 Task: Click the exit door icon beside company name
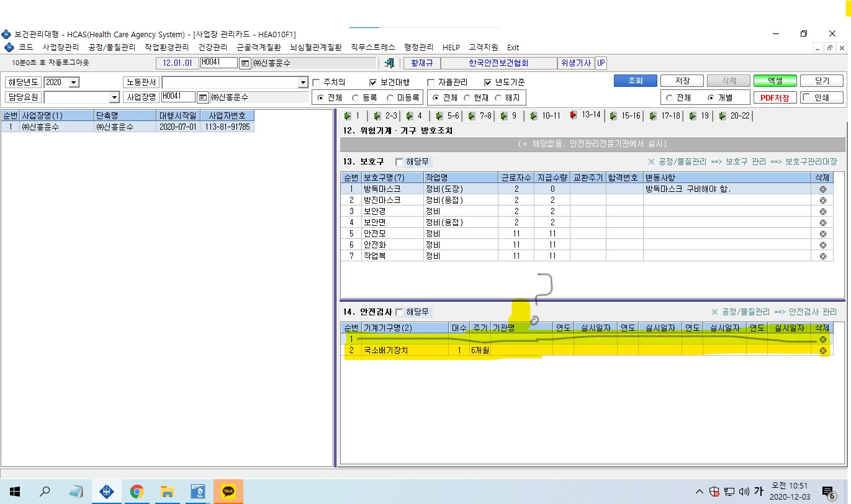click(390, 63)
